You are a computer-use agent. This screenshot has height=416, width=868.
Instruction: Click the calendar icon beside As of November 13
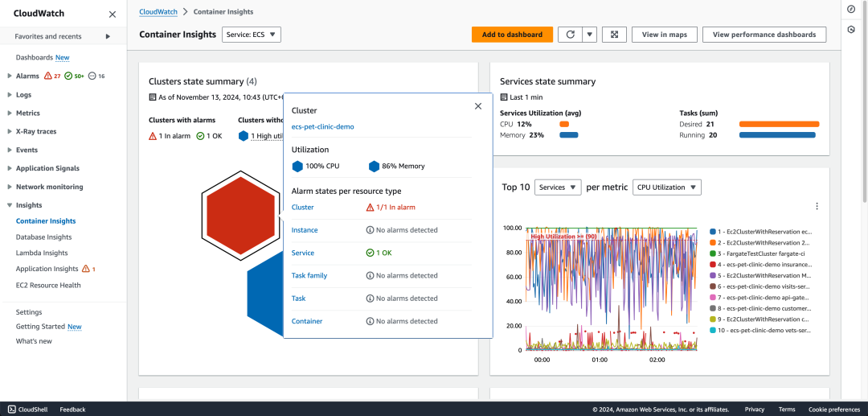coord(153,97)
